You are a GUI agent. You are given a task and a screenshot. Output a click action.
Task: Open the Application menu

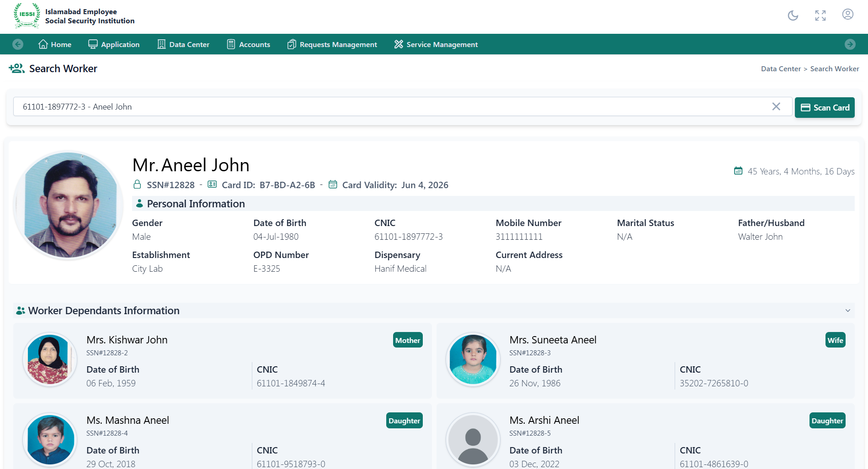click(x=114, y=44)
